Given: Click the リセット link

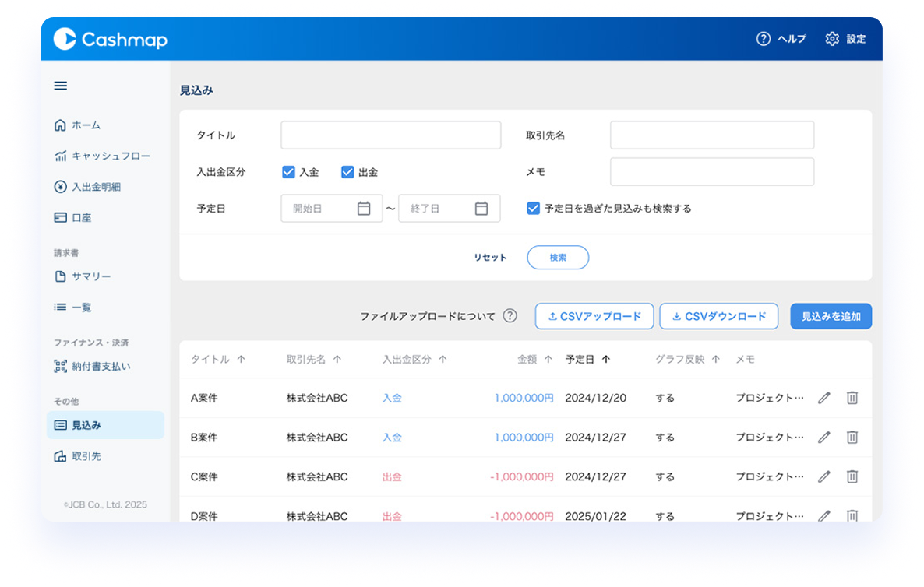Looking at the screenshot, I should pyautogui.click(x=490, y=258).
